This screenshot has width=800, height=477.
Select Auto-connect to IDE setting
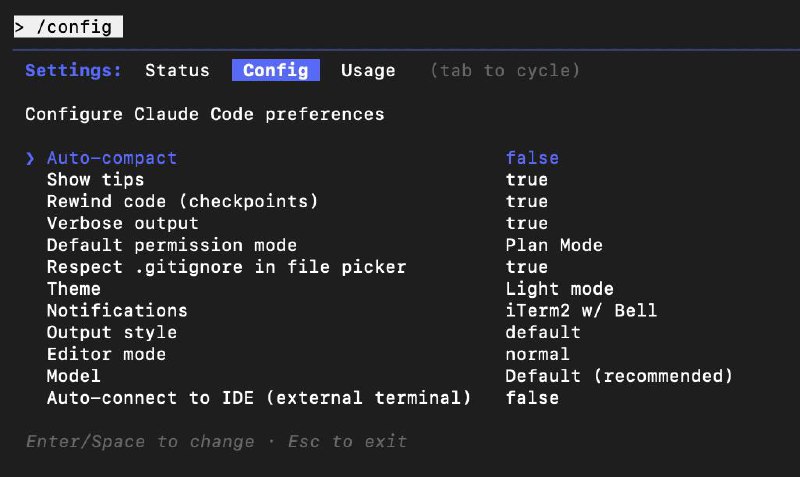[x=259, y=398]
